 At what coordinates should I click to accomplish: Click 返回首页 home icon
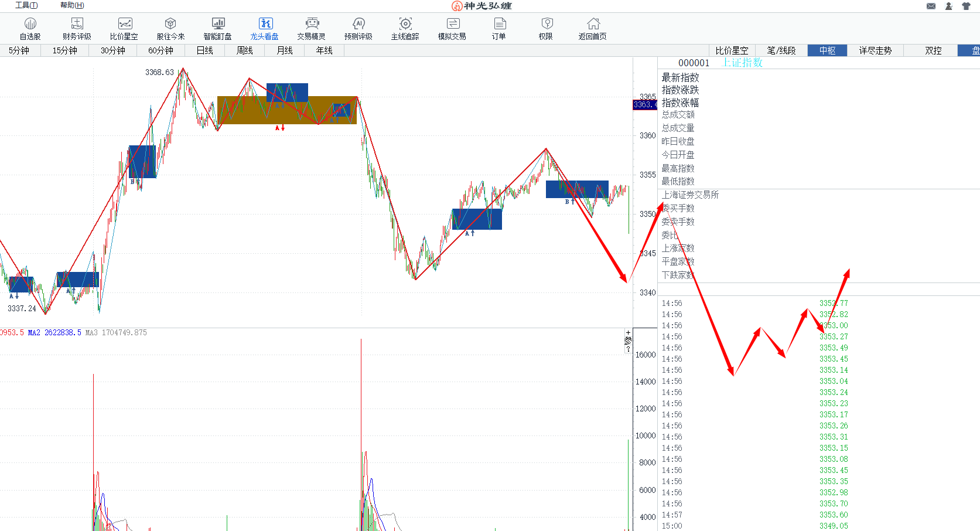click(593, 28)
